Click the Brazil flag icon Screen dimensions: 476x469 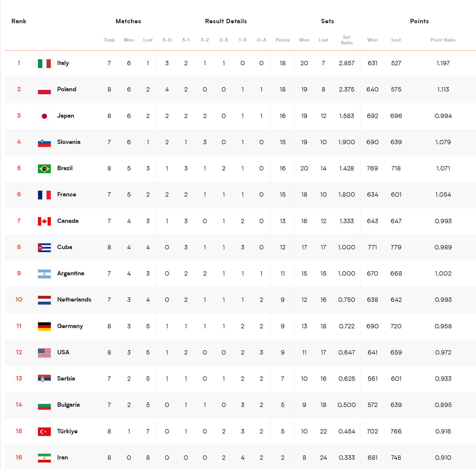[x=44, y=169]
